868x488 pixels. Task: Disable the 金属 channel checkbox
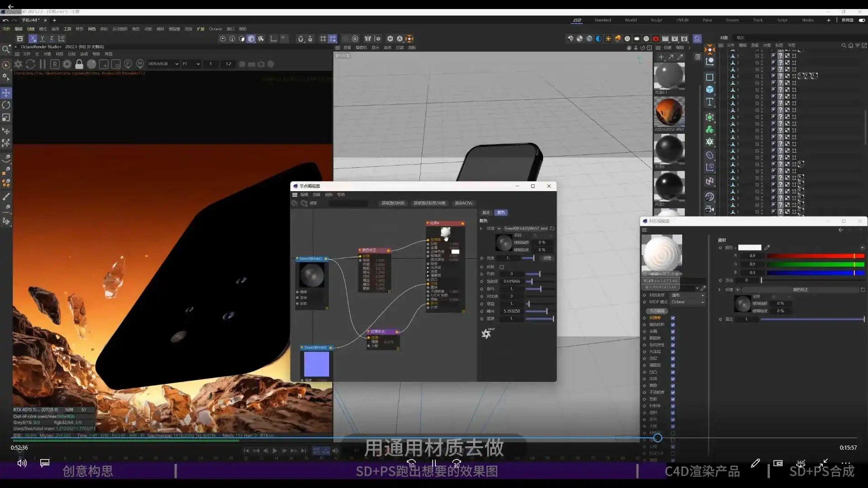(x=673, y=331)
